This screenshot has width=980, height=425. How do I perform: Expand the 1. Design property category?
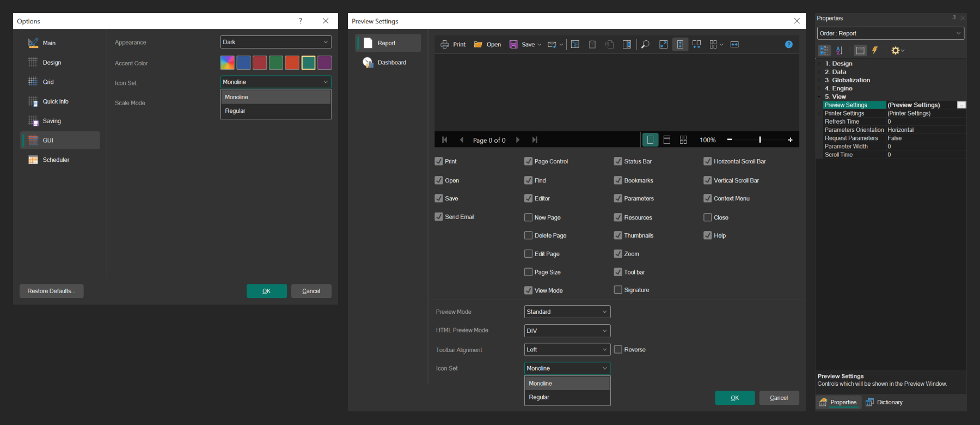pos(819,64)
